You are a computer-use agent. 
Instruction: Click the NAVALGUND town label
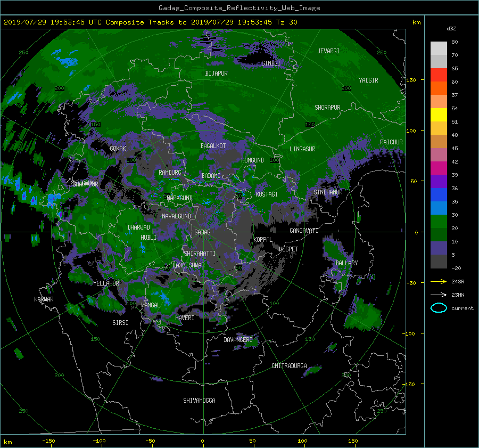176,216
